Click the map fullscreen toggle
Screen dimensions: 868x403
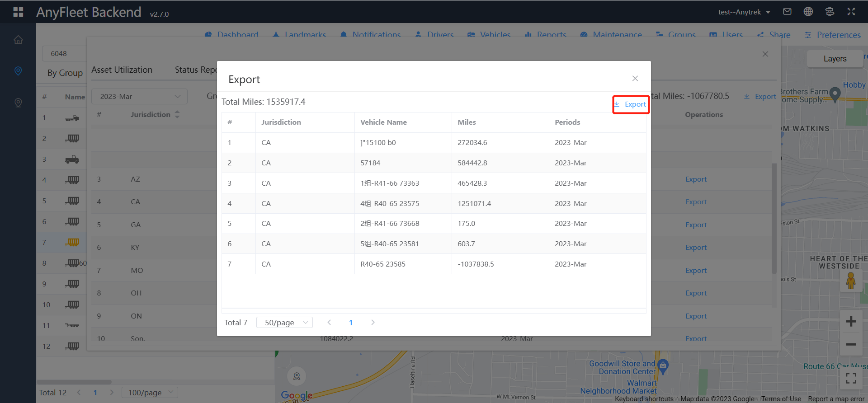click(x=851, y=378)
